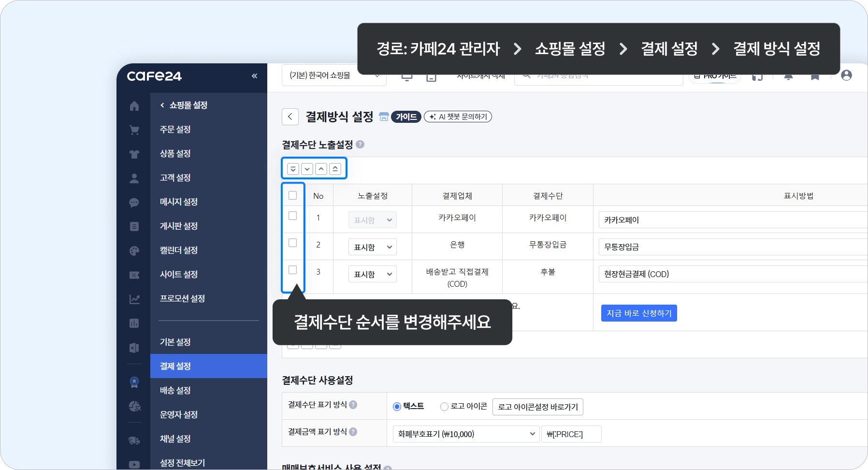
Task: Open the 표시함 dropdown for 카카오페이 row
Action: pos(373,220)
